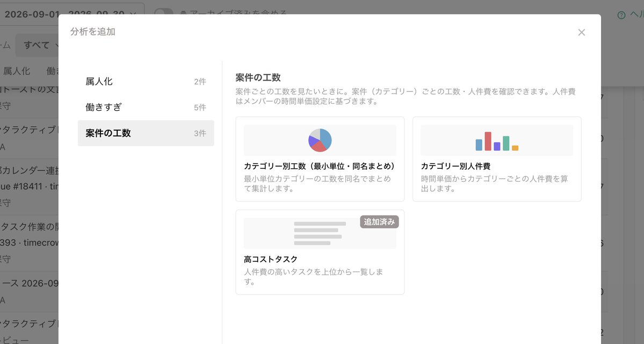Select the pie chart preview icon
644x344 pixels.
(320, 140)
